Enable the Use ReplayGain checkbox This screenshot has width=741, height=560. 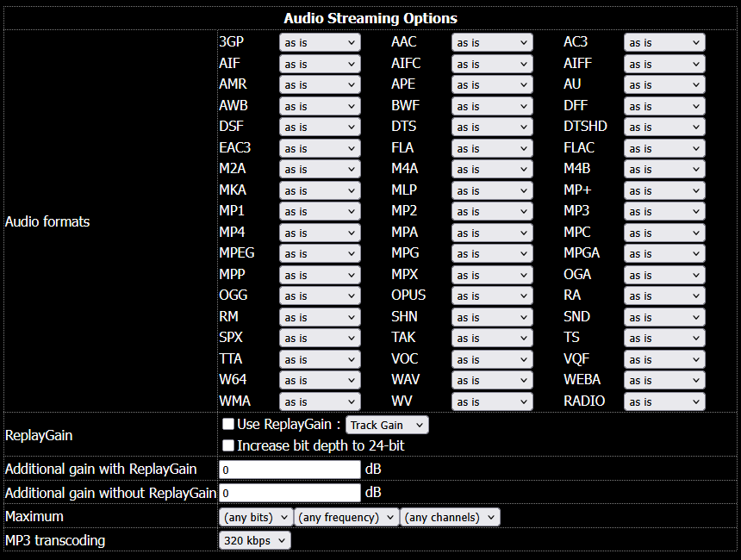[228, 424]
